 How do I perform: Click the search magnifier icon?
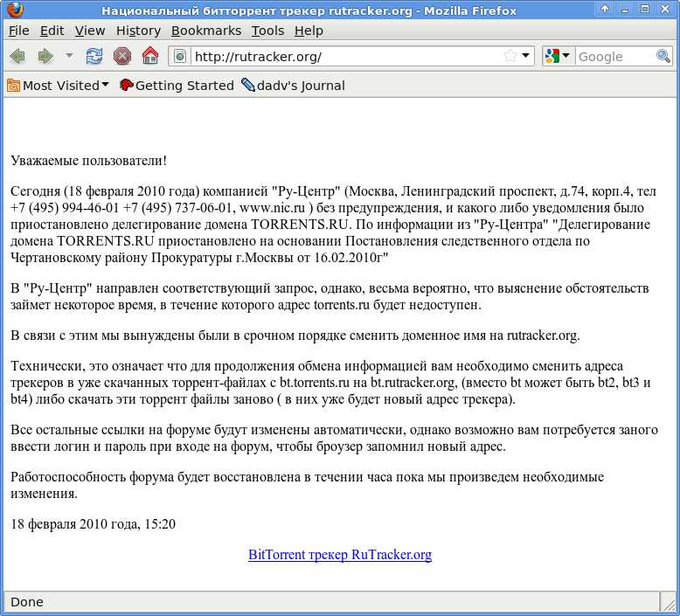(x=663, y=56)
